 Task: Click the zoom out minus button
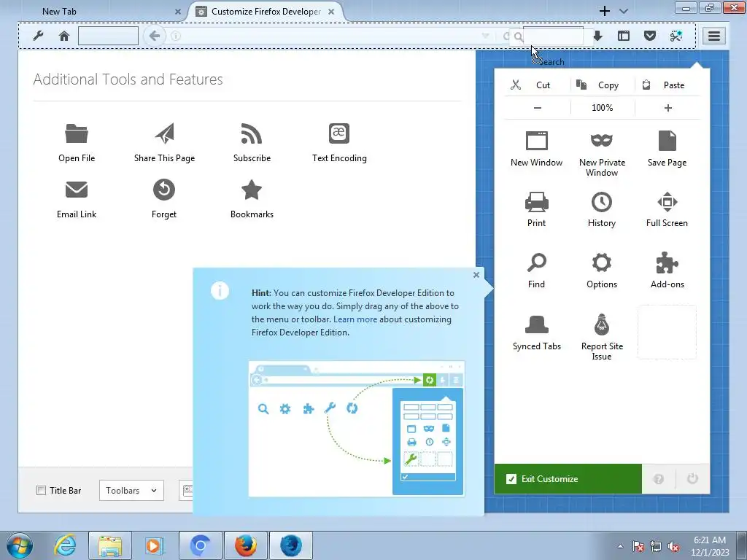click(538, 108)
